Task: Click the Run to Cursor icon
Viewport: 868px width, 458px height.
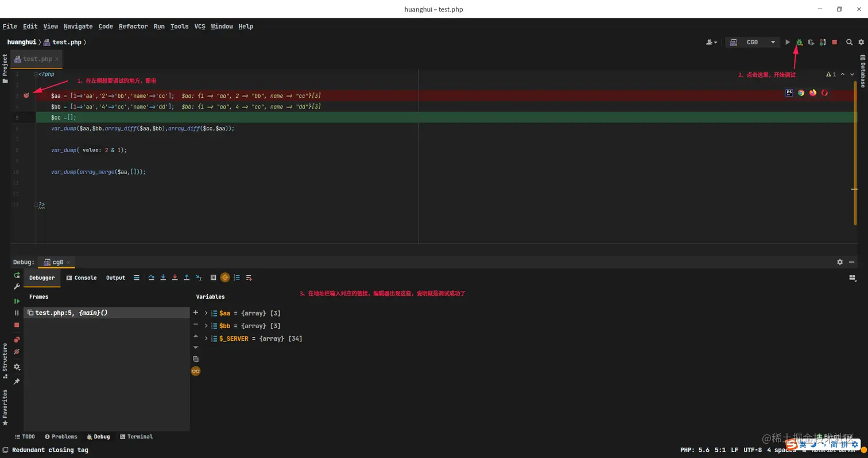Action: tap(199, 278)
